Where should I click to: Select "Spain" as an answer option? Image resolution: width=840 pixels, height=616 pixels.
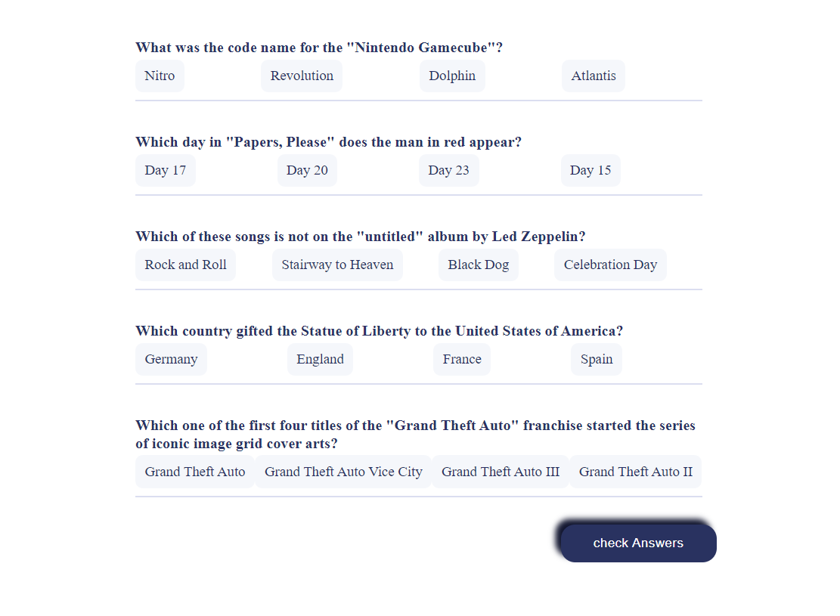point(597,359)
